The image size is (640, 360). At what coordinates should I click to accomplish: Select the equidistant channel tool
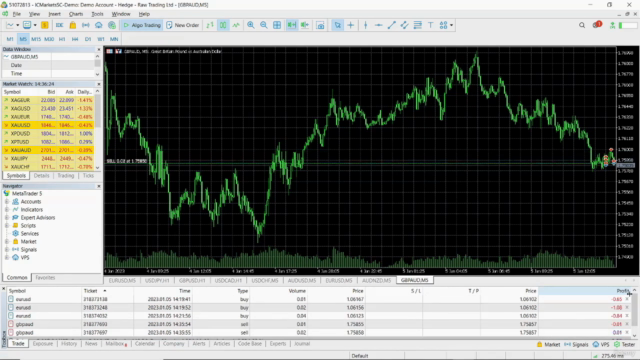404,25
